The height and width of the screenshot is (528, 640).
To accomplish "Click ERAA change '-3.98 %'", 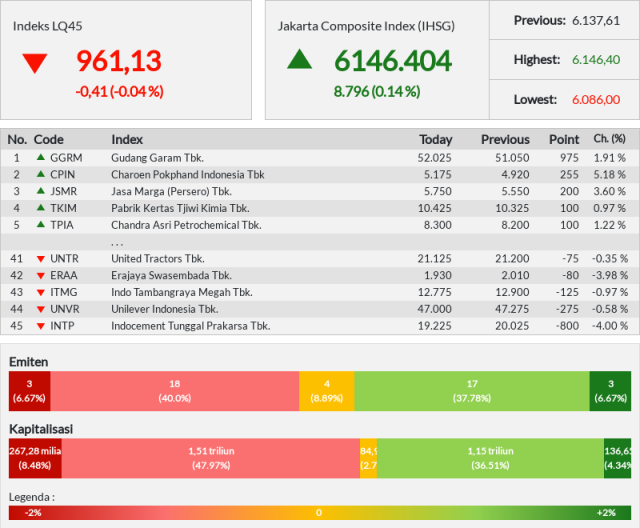I will [610, 275].
